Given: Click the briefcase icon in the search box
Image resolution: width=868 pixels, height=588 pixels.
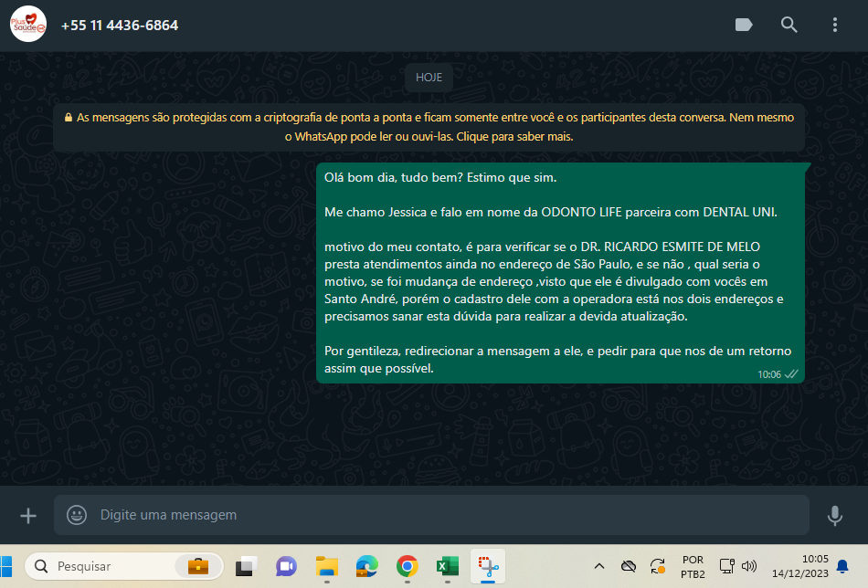Looking at the screenshot, I should pyautogui.click(x=197, y=566).
